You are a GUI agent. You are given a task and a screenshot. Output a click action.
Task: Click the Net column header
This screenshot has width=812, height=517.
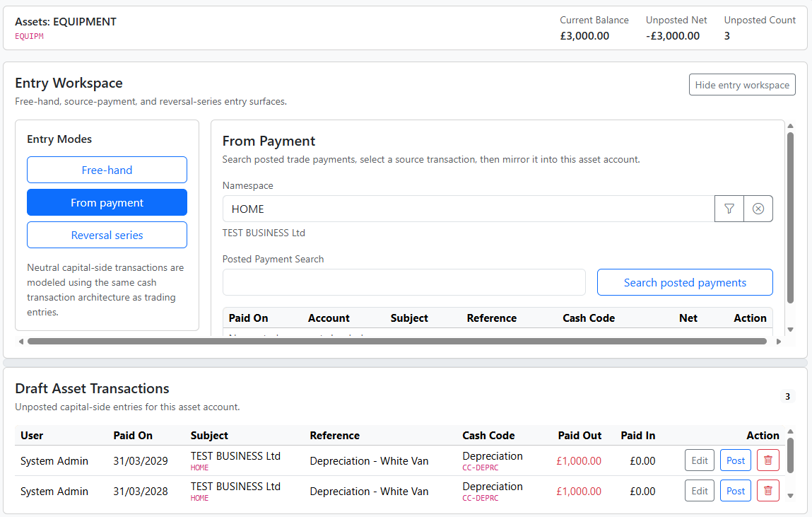(688, 318)
